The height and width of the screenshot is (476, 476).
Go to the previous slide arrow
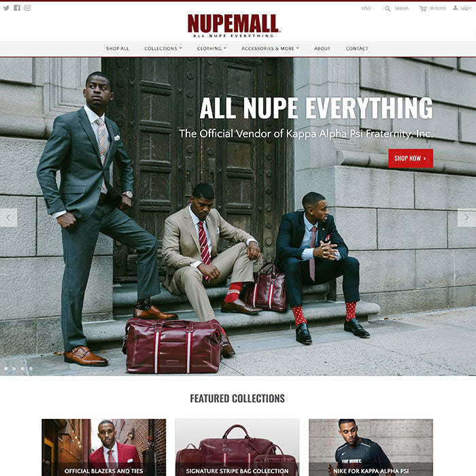[x=8, y=218]
